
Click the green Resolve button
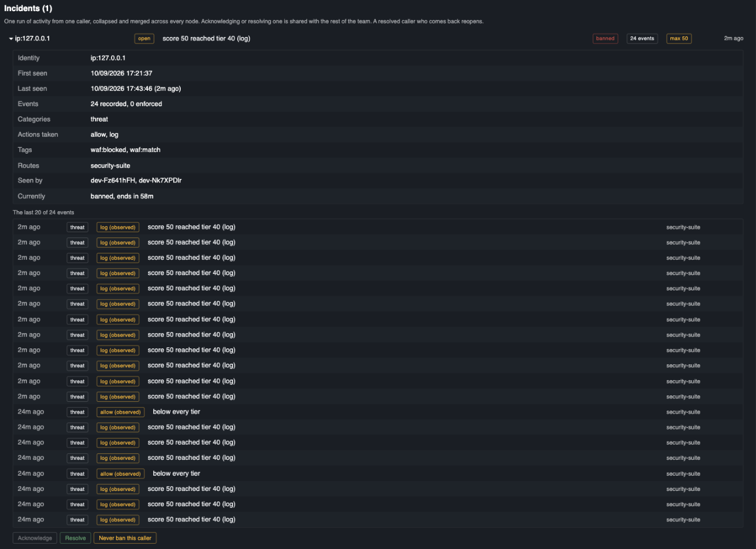(x=75, y=538)
